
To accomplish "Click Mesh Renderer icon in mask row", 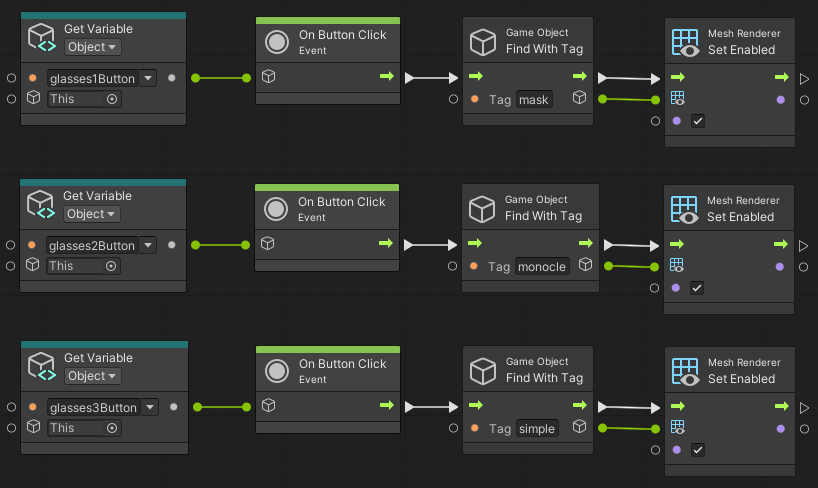I will point(685,42).
